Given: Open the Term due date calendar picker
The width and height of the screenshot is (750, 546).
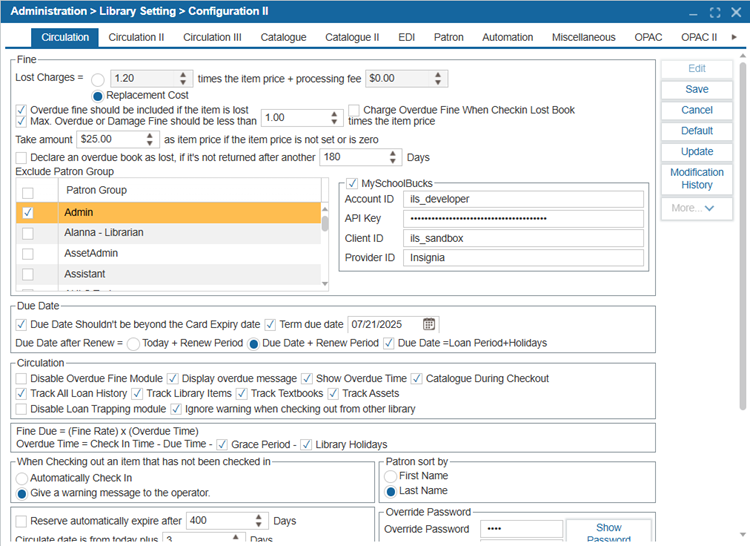Looking at the screenshot, I should click(x=429, y=324).
